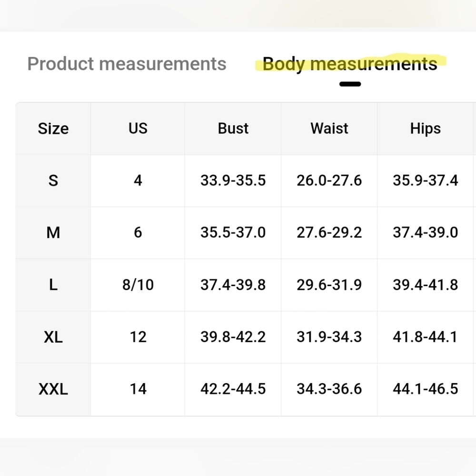Click the Bust column header
The width and height of the screenshot is (476, 476).
(x=233, y=128)
